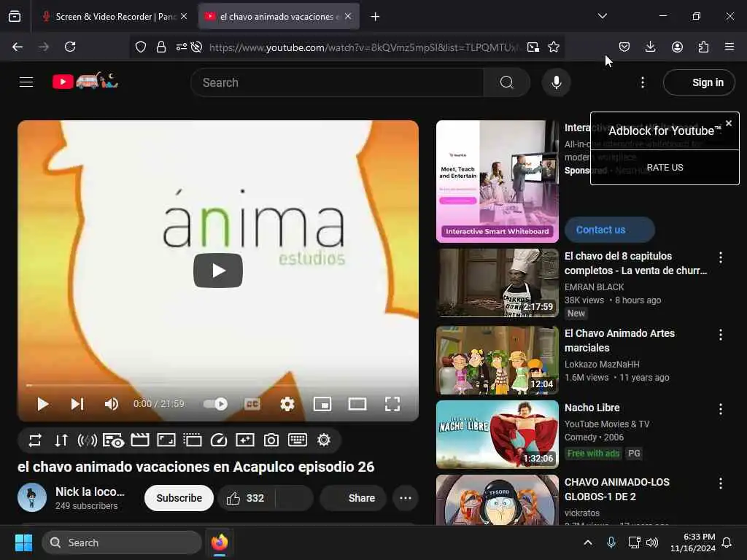Open more actions menu next to the Share button
747x560 pixels.
click(406, 498)
